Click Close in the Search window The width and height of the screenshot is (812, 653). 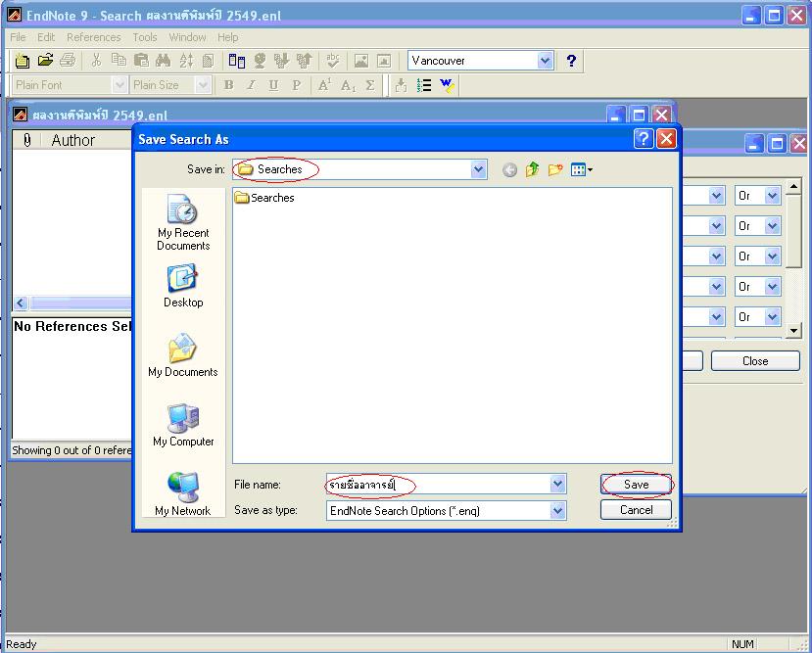click(x=755, y=361)
